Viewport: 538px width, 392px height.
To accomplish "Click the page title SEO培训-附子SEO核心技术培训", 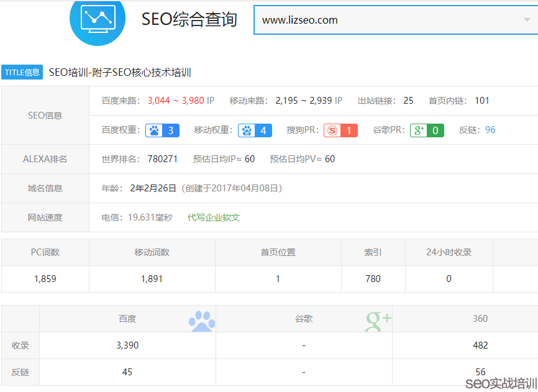I will click(120, 72).
